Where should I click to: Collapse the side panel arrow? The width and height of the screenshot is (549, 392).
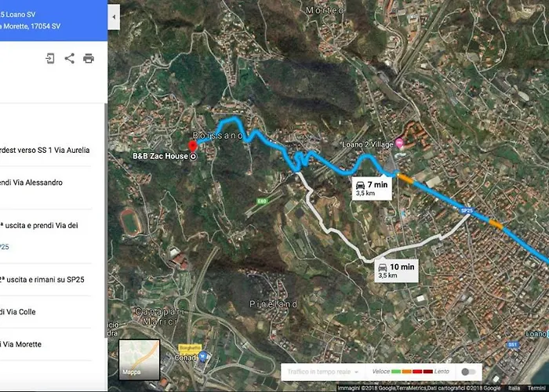(x=114, y=16)
